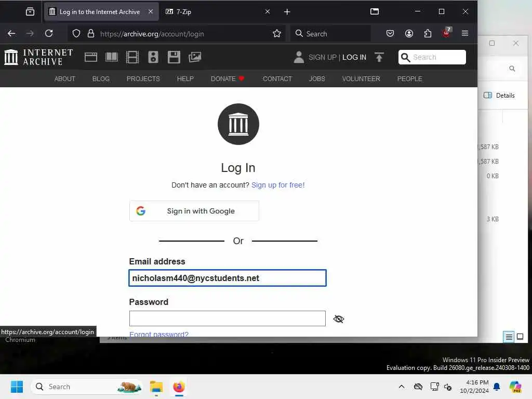
Task: Open Firefox hamburger menu
Action: (465, 34)
